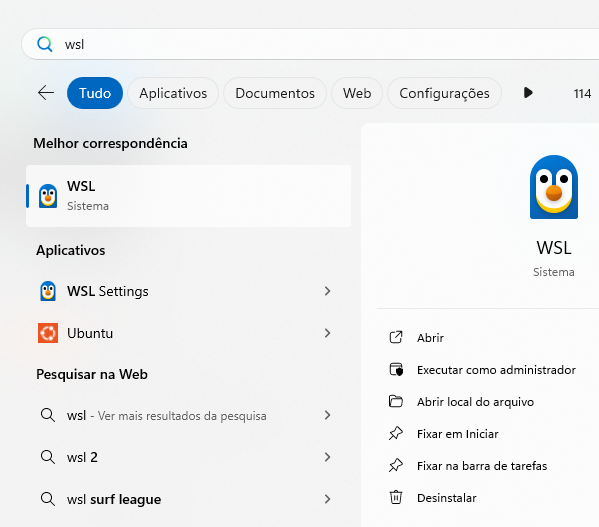The height and width of the screenshot is (527, 599).
Task: Select the Tudo filter tab
Action: (95, 93)
